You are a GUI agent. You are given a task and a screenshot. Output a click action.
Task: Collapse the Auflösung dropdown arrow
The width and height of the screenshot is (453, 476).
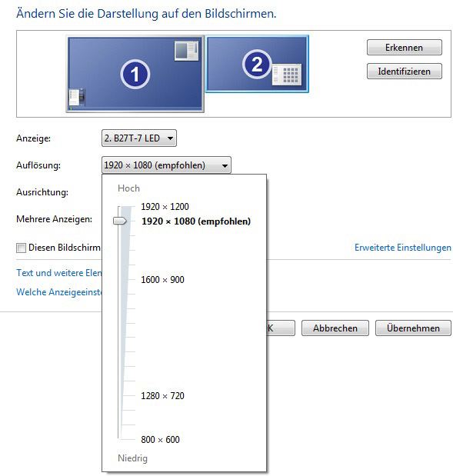[x=225, y=166]
